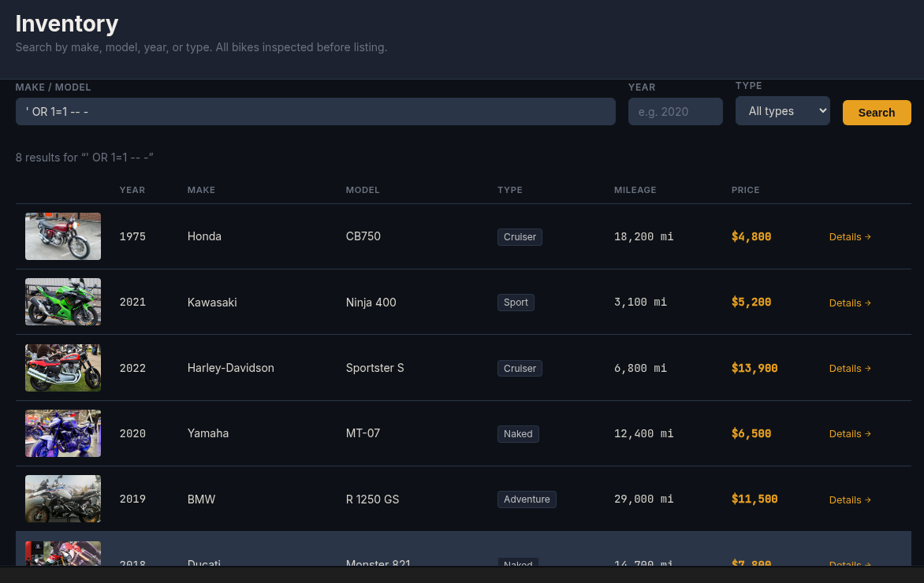Open Details for Kawasaki Ninja 400
Screen dimensions: 924x583
tap(850, 303)
